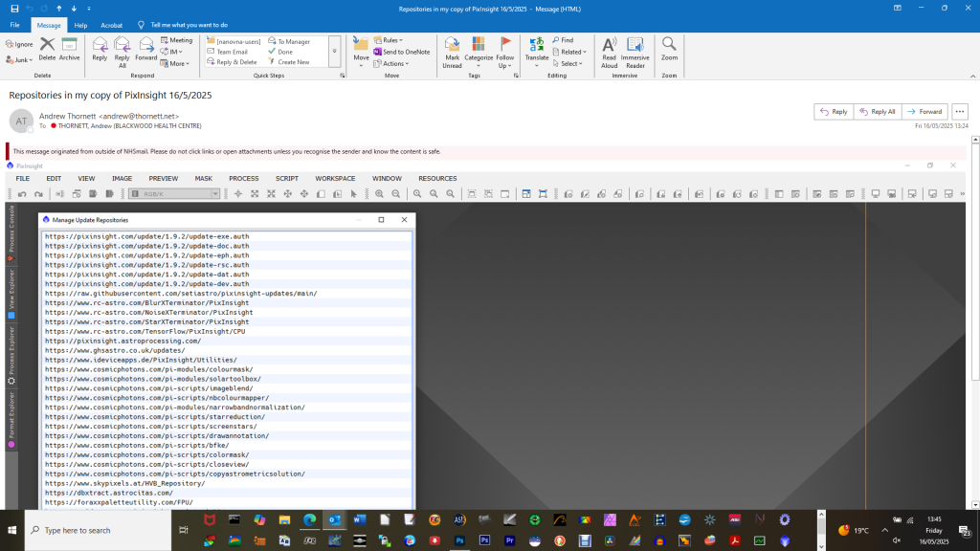This screenshot has width=980, height=551.
Task: Open the Quick Steps dialog launcher
Action: 342,76
